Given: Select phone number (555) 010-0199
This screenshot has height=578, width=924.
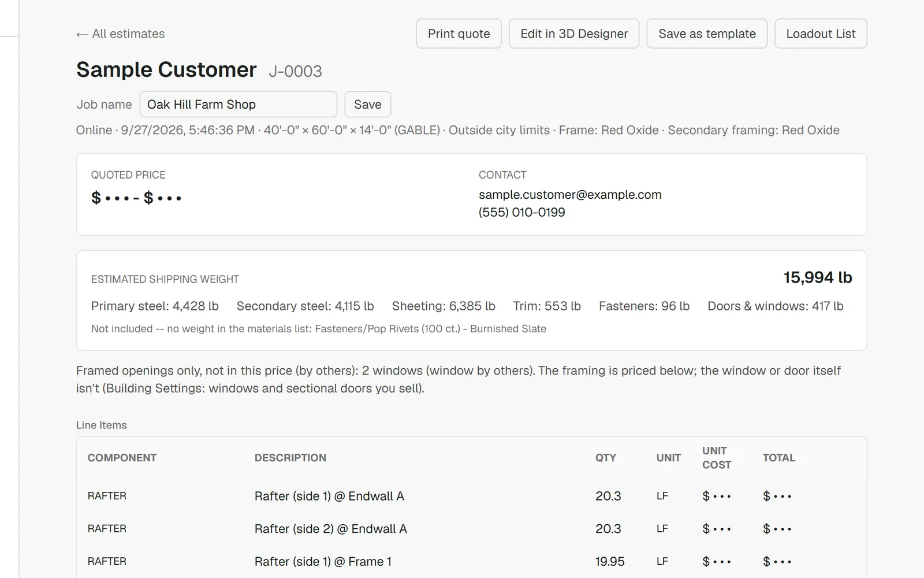Looking at the screenshot, I should point(522,212).
